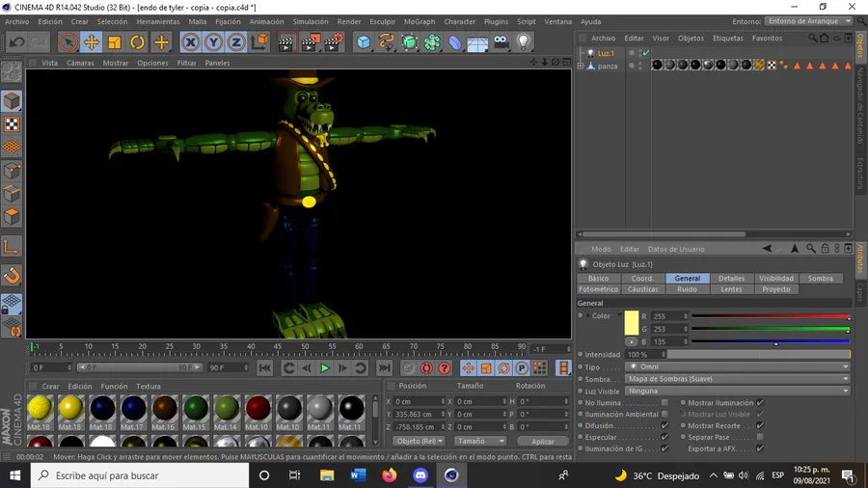868x488 pixels.
Task: Toggle the Y axis lock
Action: pos(213,42)
